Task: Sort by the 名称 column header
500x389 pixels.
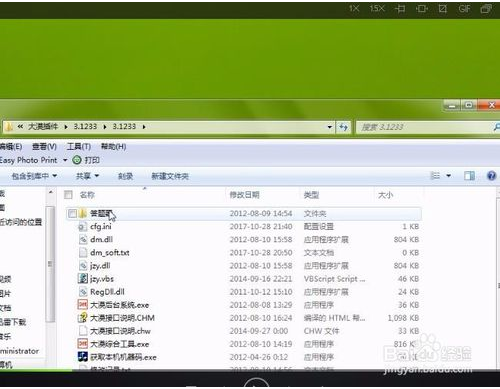Action: pyautogui.click(x=87, y=195)
